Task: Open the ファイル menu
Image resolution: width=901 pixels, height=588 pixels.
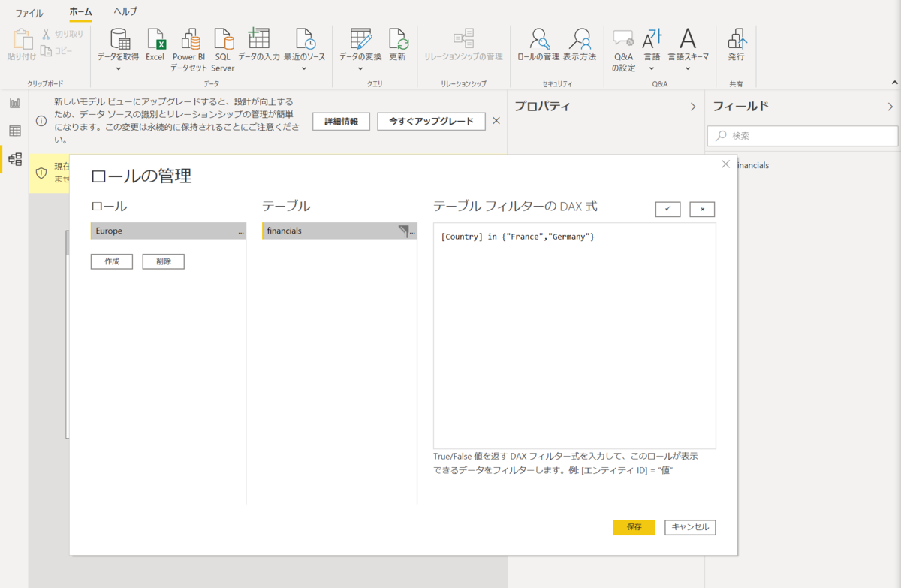Action: [29, 12]
